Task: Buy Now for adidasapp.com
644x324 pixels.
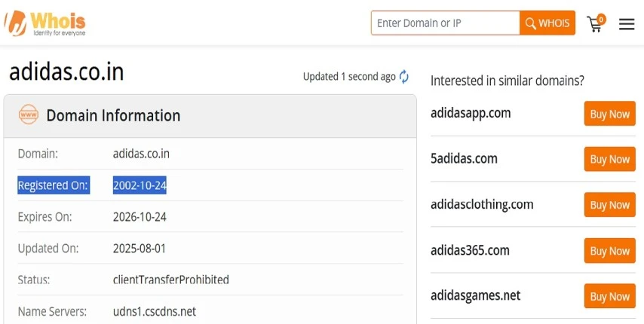Action: (x=609, y=114)
